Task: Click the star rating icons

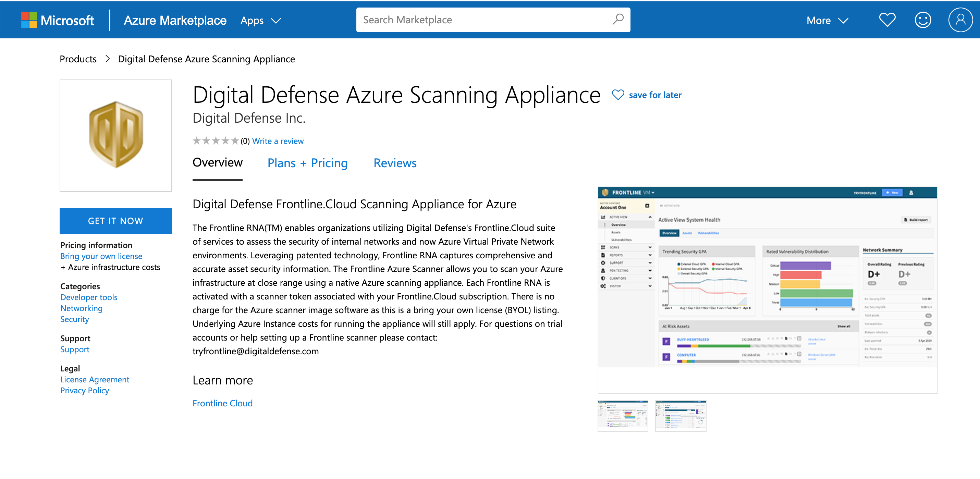Action: point(216,141)
